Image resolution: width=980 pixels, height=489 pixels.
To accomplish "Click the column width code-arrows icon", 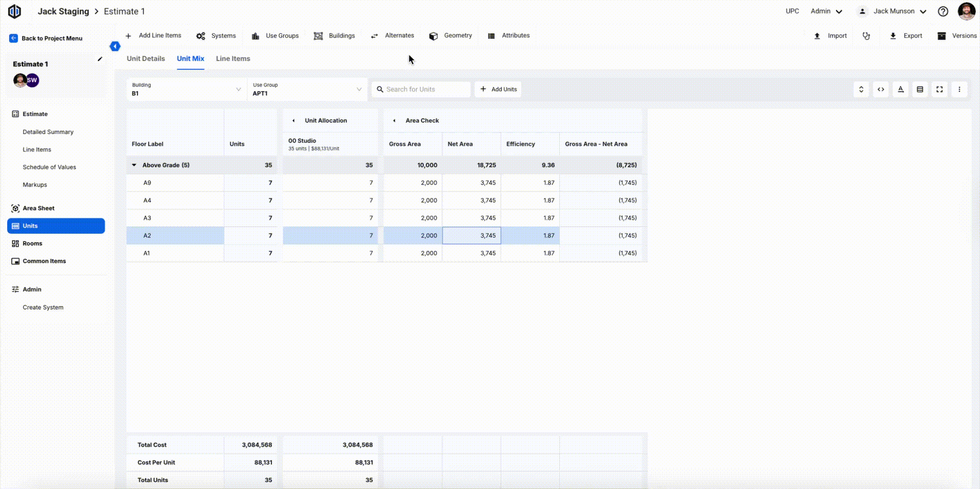I will click(x=880, y=89).
